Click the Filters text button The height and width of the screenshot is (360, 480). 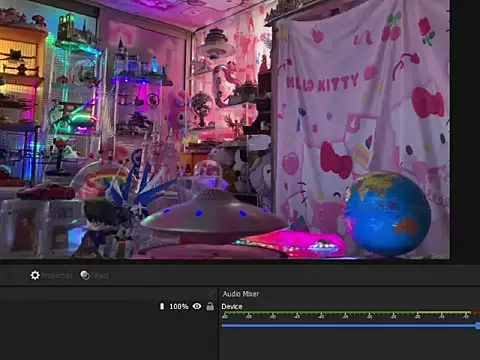[x=100, y=276]
